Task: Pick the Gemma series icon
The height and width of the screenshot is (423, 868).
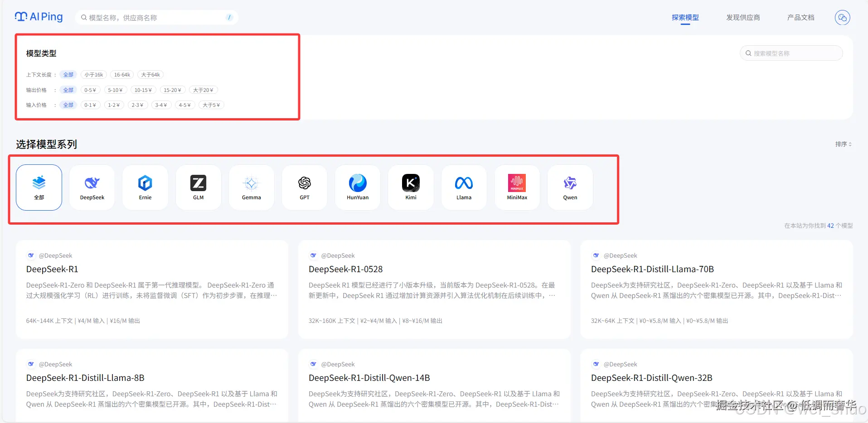Action: point(251,183)
